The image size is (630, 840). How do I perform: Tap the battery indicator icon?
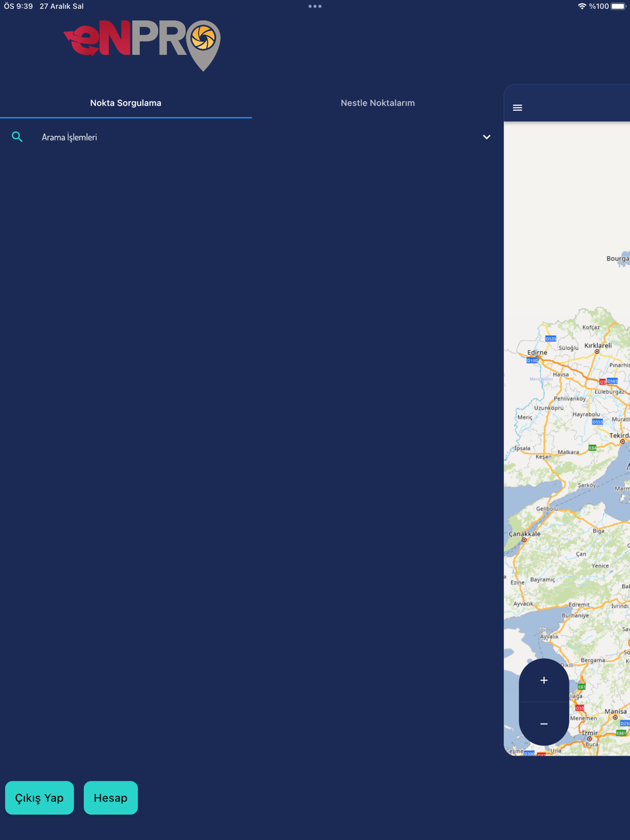click(x=619, y=6)
